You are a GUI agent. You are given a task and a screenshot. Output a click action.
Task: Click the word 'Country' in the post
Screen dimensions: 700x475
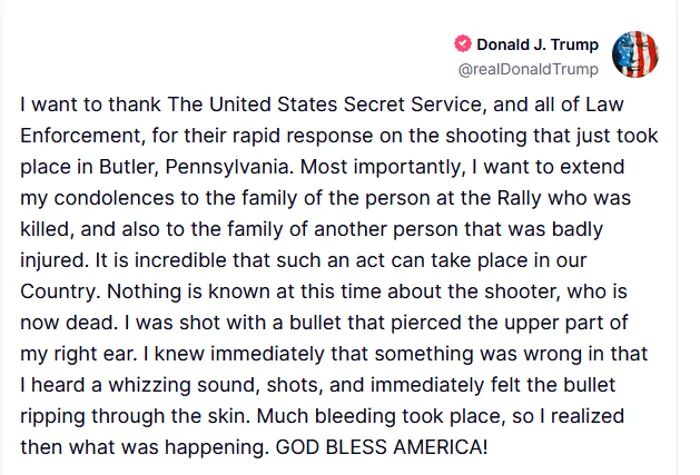click(57, 292)
